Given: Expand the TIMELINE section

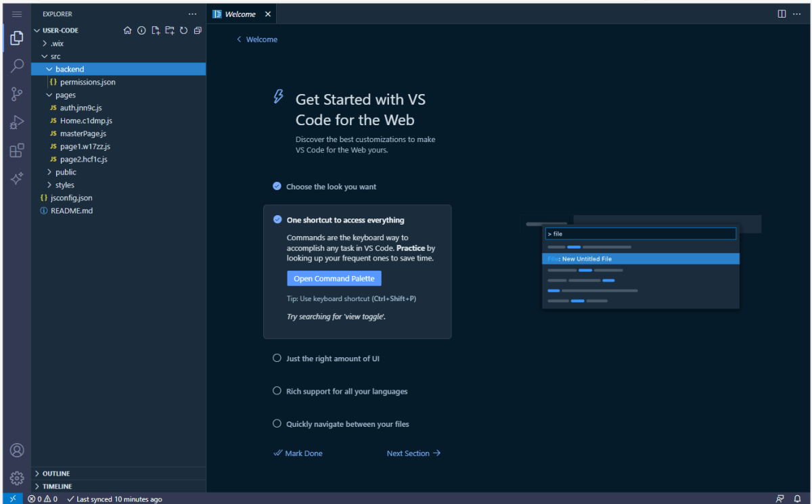Looking at the screenshot, I should pyautogui.click(x=118, y=486).
